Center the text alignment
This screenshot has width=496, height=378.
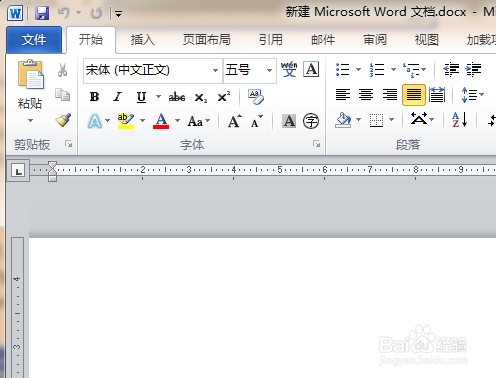[x=366, y=95]
